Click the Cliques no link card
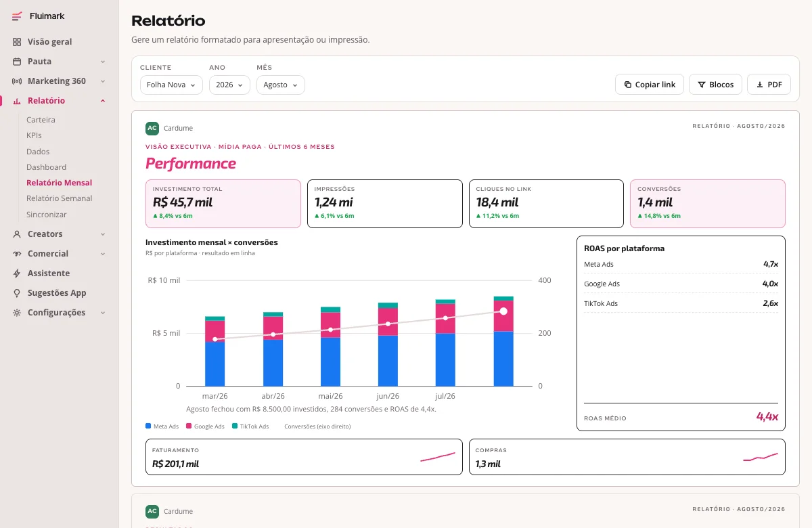Image resolution: width=812 pixels, height=528 pixels. tap(546, 204)
